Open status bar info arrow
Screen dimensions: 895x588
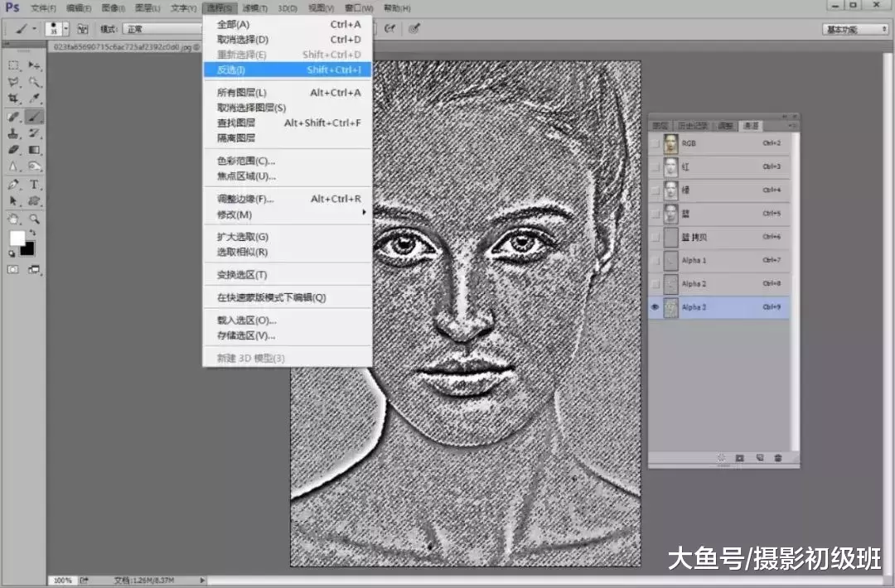(202, 581)
